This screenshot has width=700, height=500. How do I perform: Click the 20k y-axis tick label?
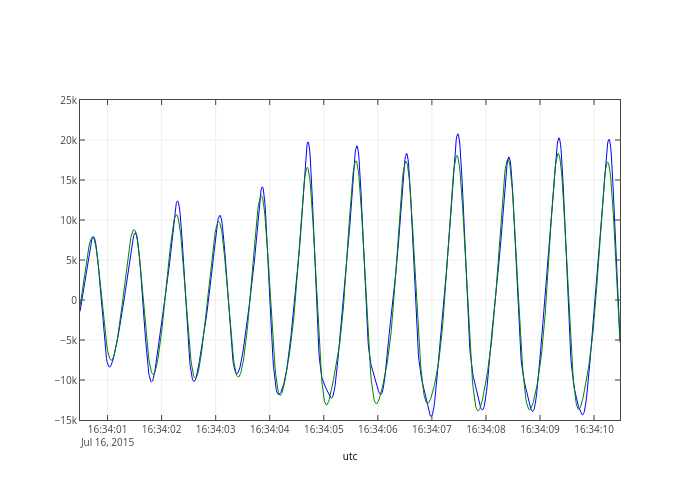pos(66,140)
